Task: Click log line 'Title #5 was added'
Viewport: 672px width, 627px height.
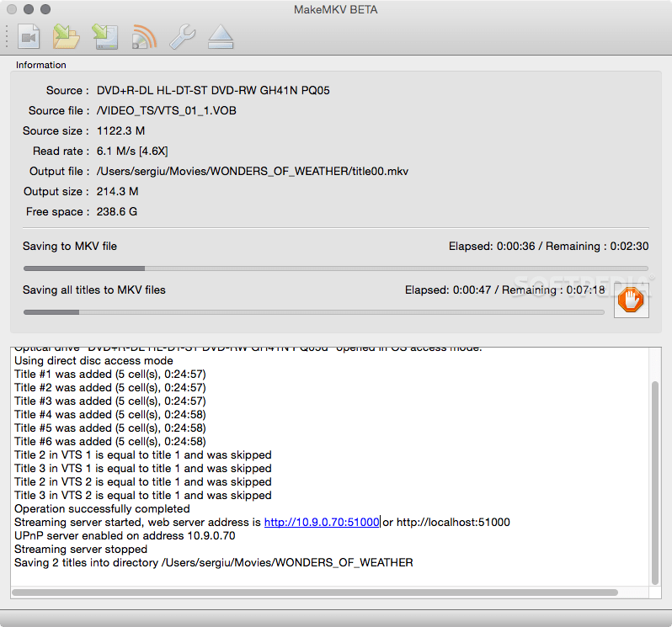Action: click(x=110, y=428)
